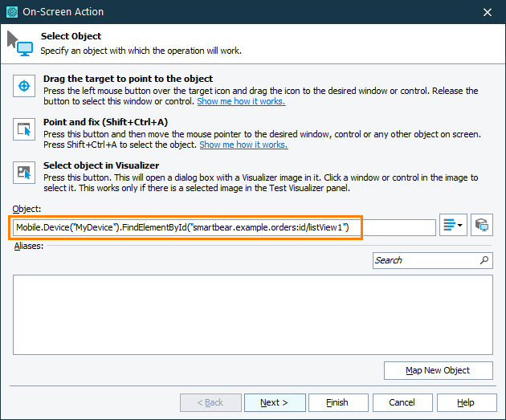The image size is (506, 420).
Task: Open the dropdown button beside the Object field
Action: (x=454, y=226)
